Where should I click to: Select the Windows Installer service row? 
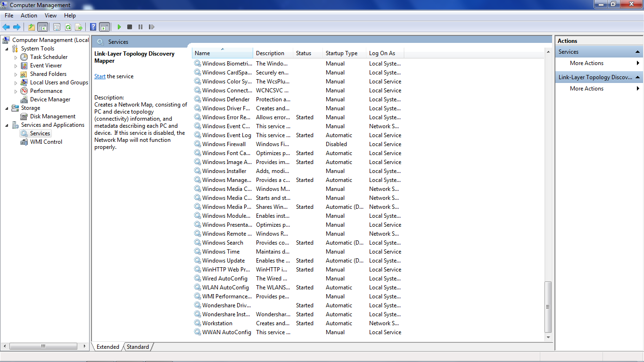[x=298, y=171]
